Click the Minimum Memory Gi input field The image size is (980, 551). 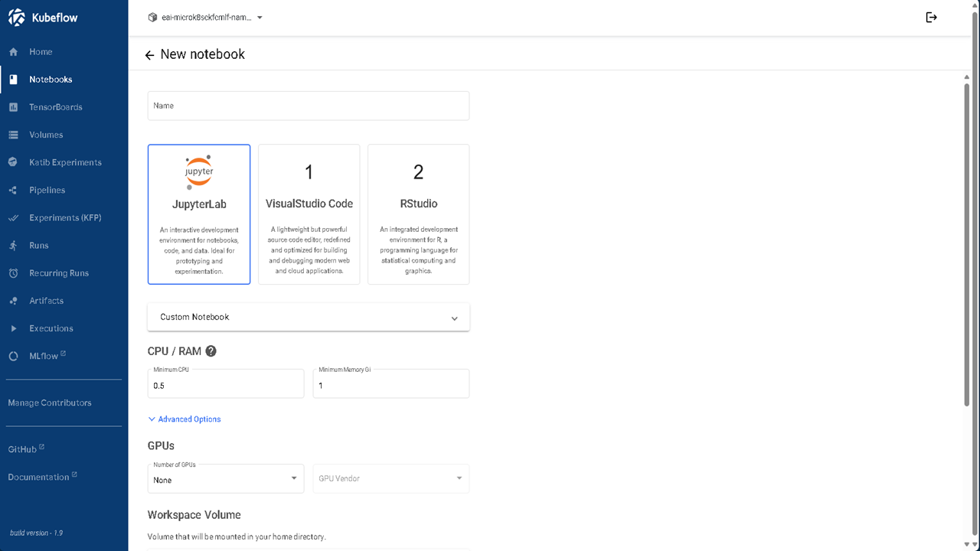click(391, 383)
